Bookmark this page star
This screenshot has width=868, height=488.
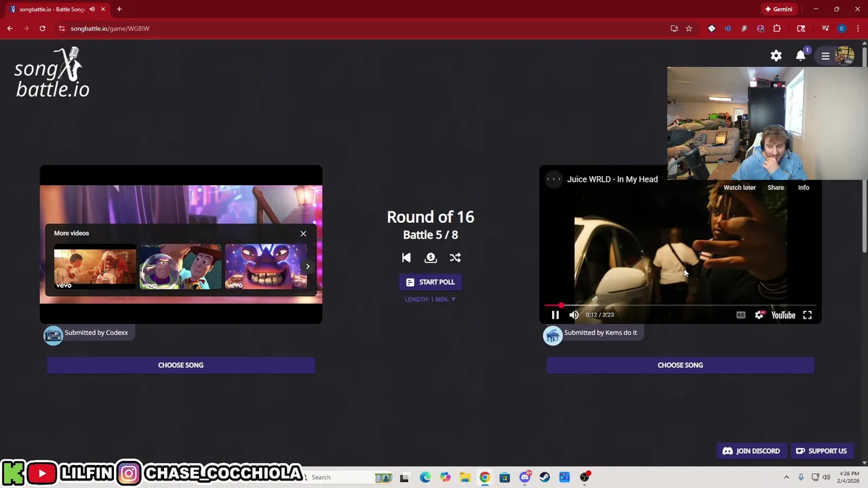click(689, 28)
